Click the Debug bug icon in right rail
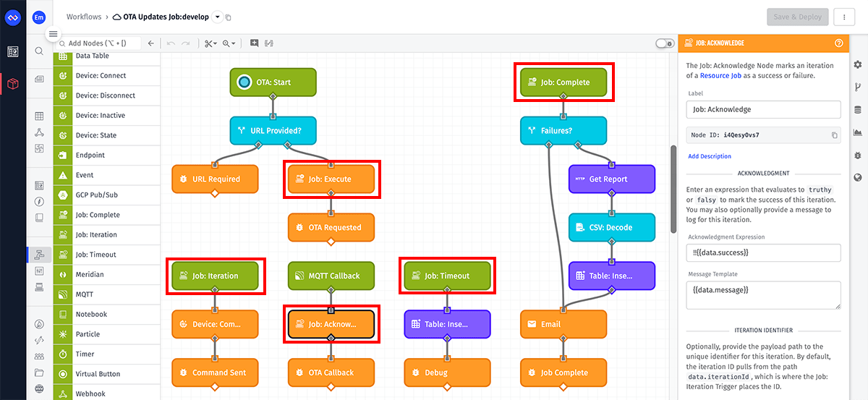The width and height of the screenshot is (868, 400). coord(858,155)
